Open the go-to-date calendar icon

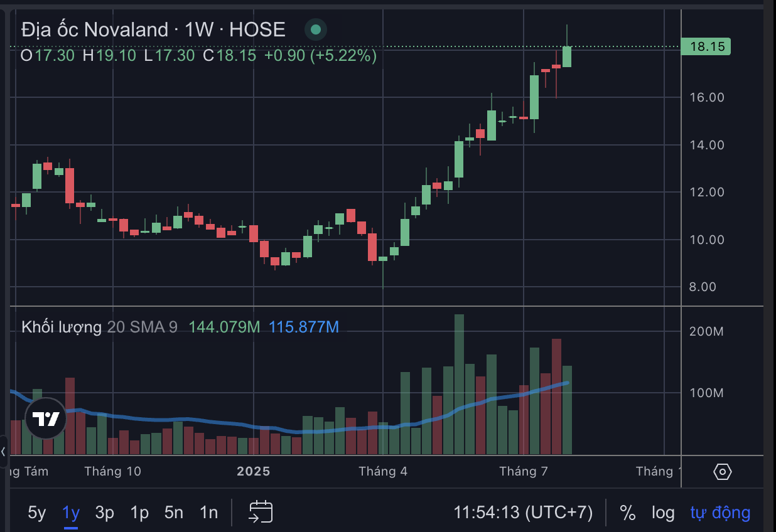click(261, 512)
